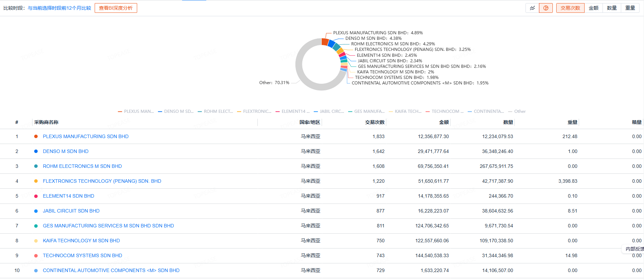This screenshot has height=280, width=644.
Task: Toggle ELEMENT14 ... legend item
Action: [292, 111]
